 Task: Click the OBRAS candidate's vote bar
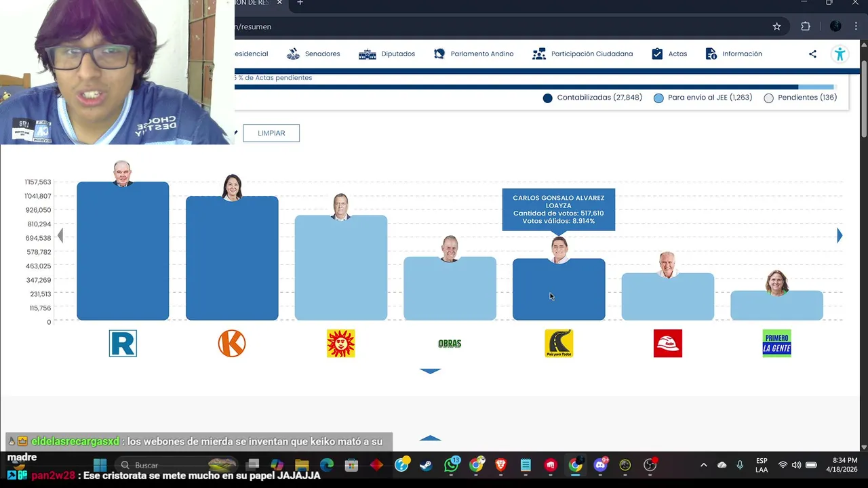pyautogui.click(x=450, y=289)
